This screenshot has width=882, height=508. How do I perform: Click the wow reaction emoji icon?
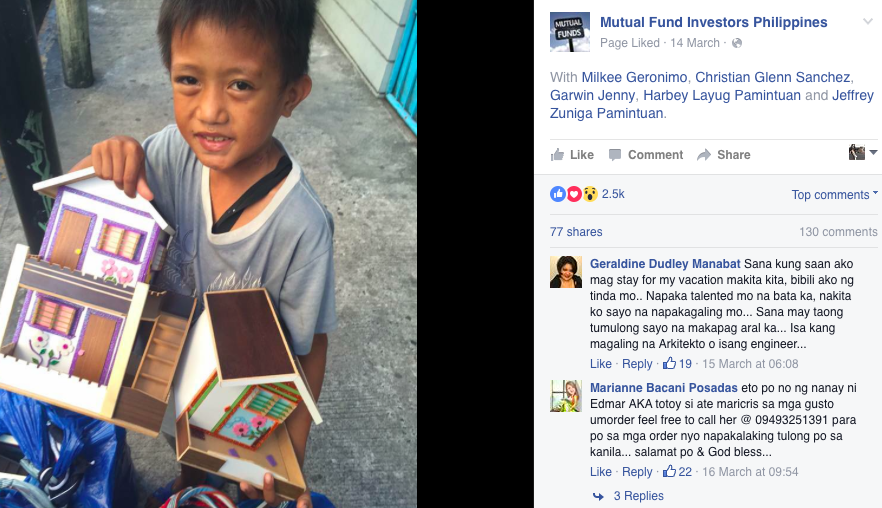[590, 194]
